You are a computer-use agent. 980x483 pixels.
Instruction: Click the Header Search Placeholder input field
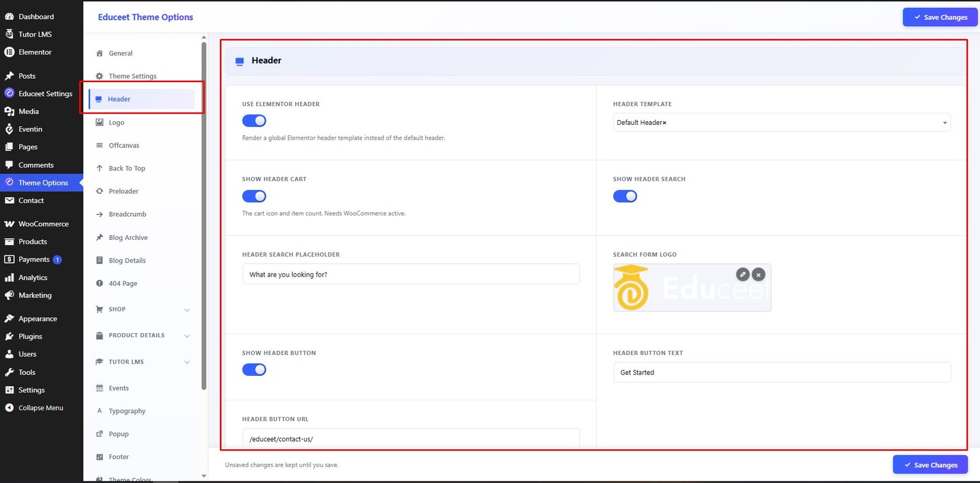pos(411,274)
